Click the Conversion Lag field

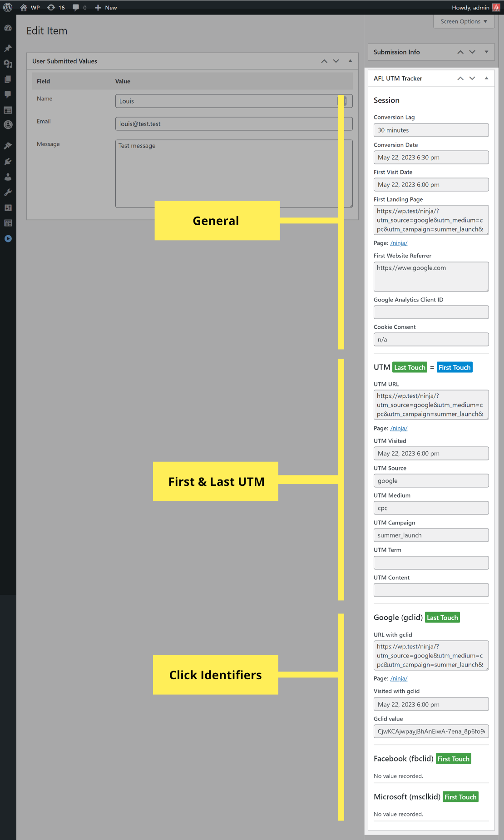click(x=431, y=130)
